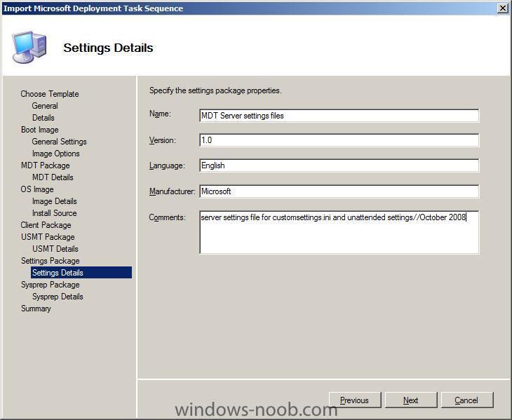Click the Manufacturer: field label
Screen dimensions: 512x420
(172, 191)
